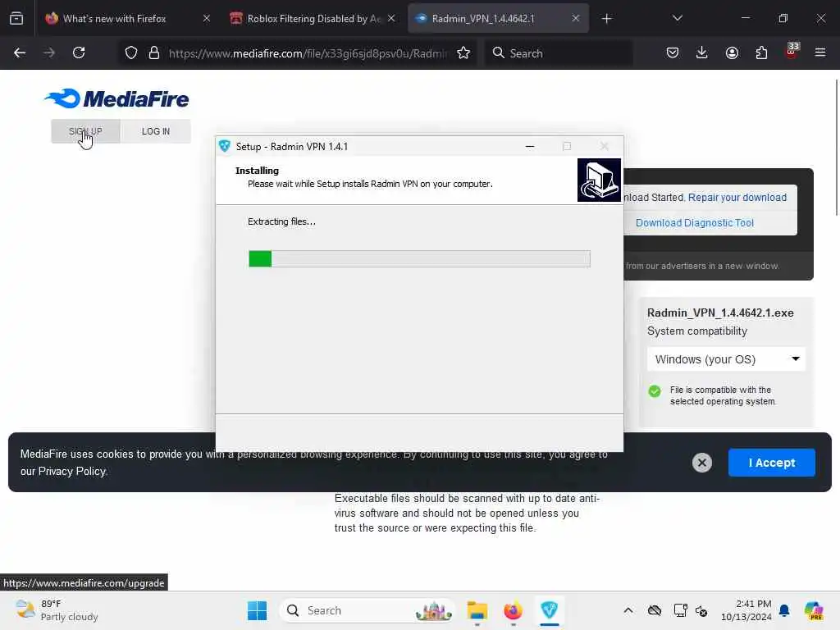Viewport: 840px width, 630px height.
Task: List all tabs dropdown arrow
Action: [x=677, y=18]
